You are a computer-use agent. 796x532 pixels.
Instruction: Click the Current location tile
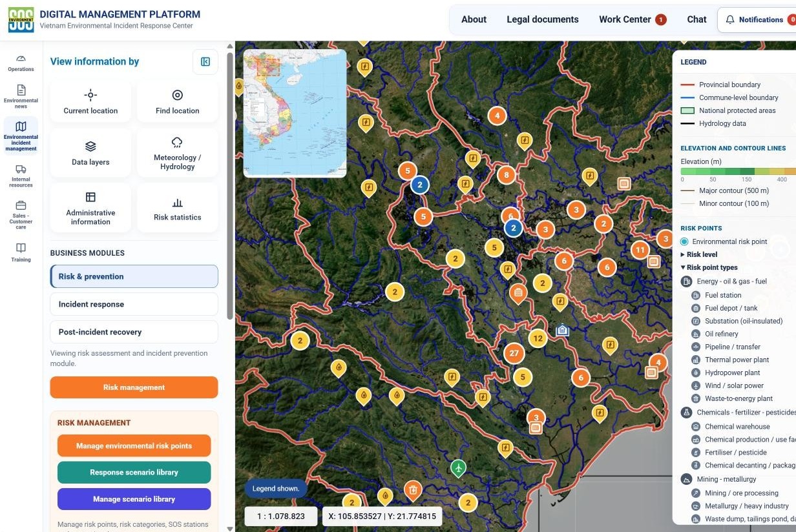pos(90,101)
